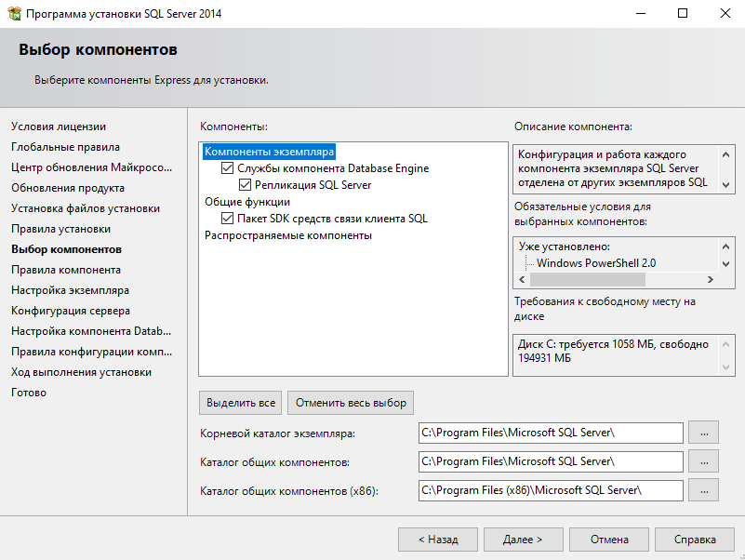Viewport: 745px width, 560px height.
Task: Maximize the setup window
Action: [683, 13]
